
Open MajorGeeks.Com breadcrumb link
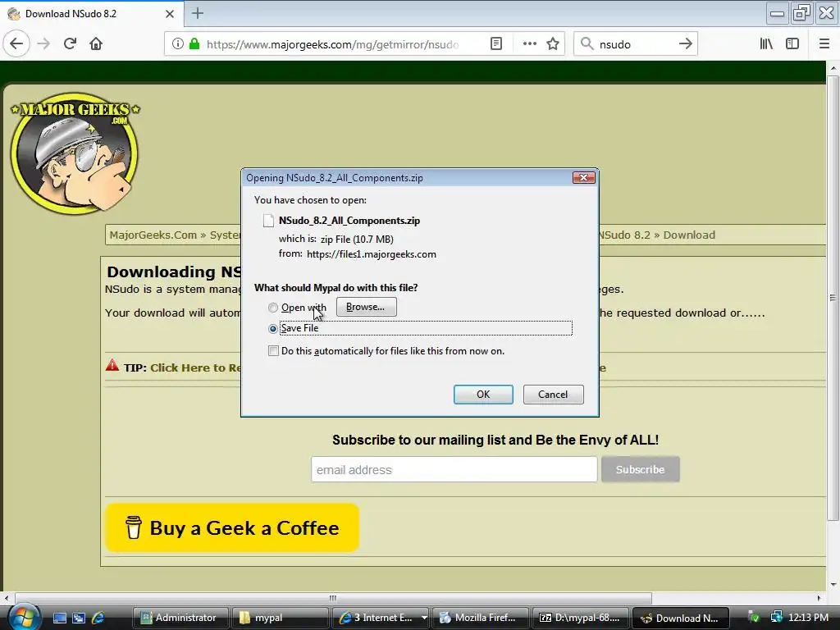click(153, 235)
